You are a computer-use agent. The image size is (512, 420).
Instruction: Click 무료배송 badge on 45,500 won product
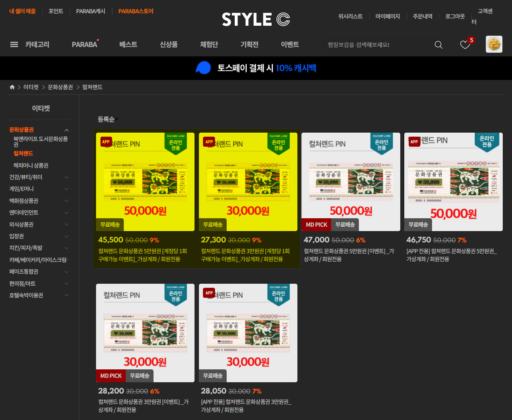point(110,225)
